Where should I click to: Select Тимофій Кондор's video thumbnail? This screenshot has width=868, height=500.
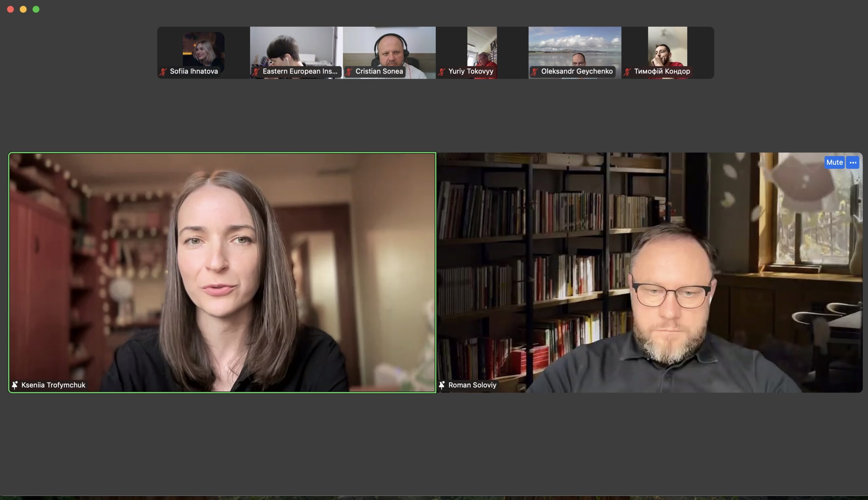[x=668, y=53]
